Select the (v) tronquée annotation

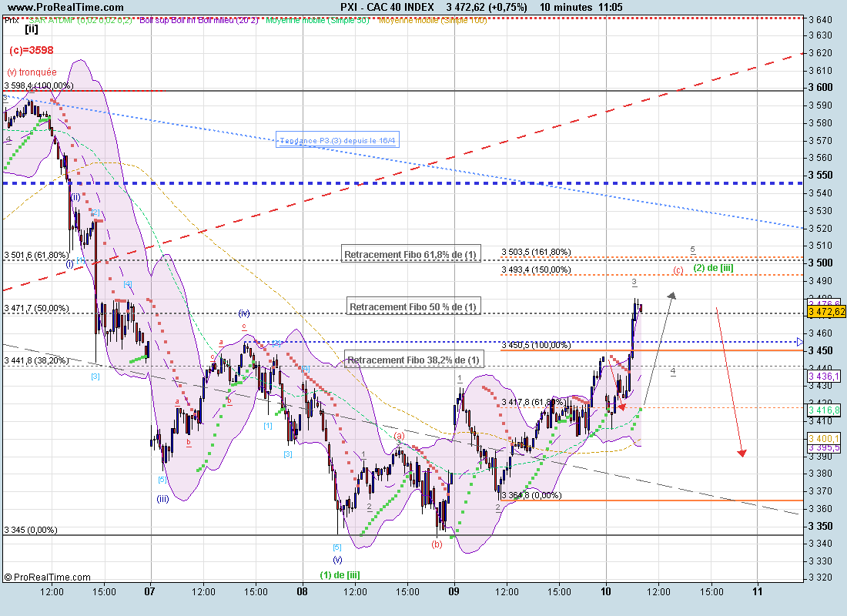pos(32,72)
